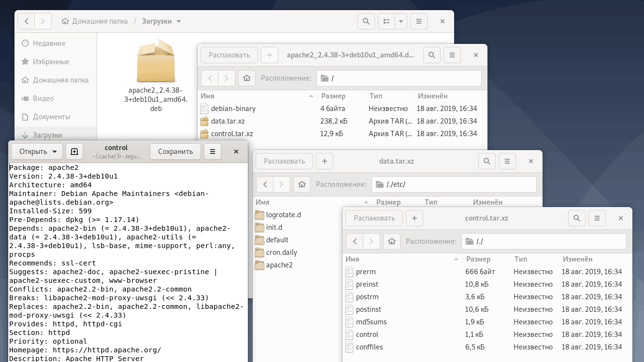Open the view options dropdown arrow in Files
Viewport: 644px width, 362px height.
(x=401, y=21)
